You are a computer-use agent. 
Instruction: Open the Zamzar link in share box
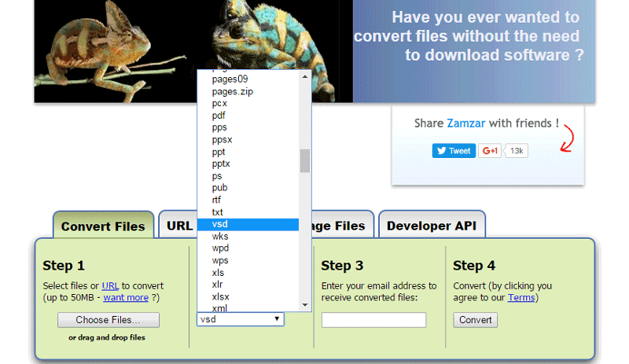tap(466, 123)
